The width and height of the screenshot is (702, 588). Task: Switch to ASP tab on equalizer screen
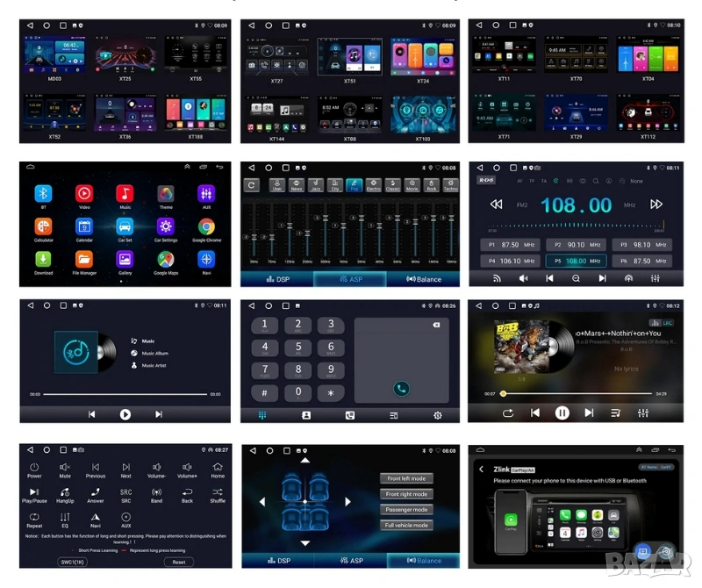pos(350,279)
